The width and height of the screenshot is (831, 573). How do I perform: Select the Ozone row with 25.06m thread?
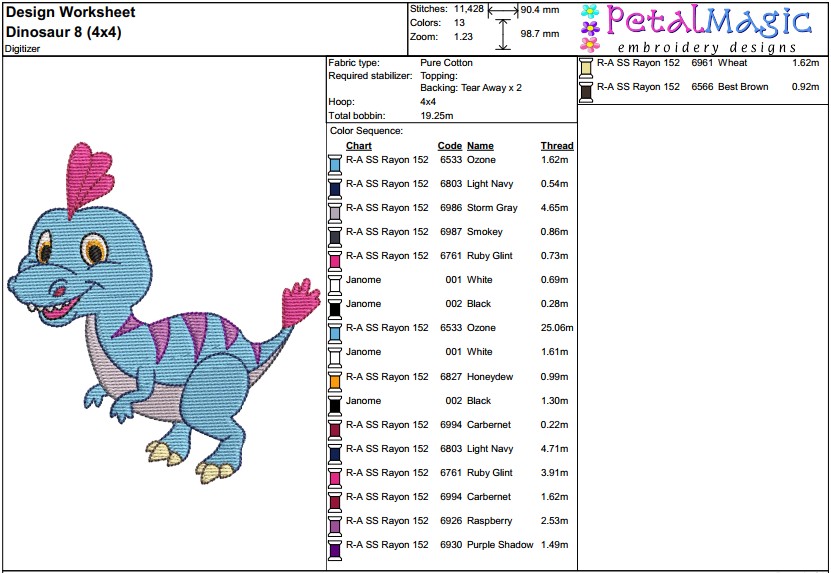pyautogui.click(x=451, y=328)
